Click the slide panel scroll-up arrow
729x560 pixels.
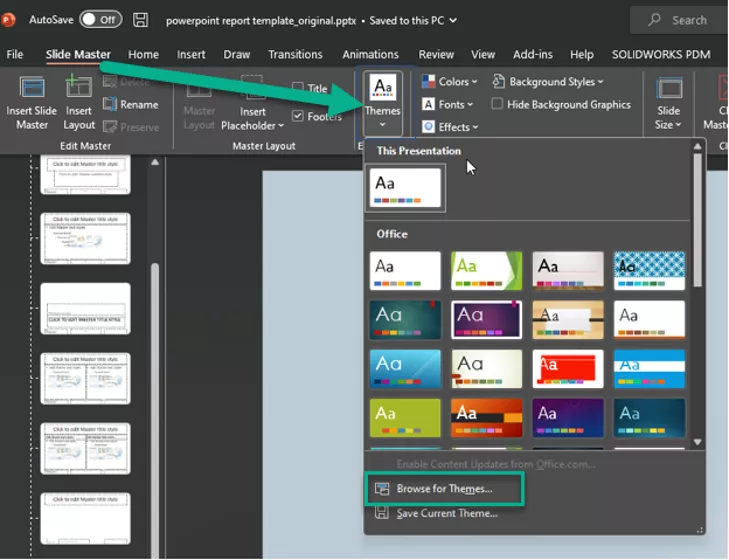155,162
